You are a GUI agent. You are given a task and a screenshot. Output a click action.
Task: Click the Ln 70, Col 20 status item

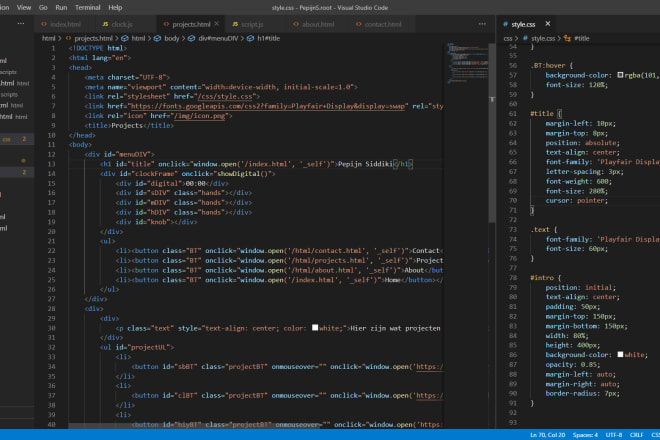[x=547, y=435]
